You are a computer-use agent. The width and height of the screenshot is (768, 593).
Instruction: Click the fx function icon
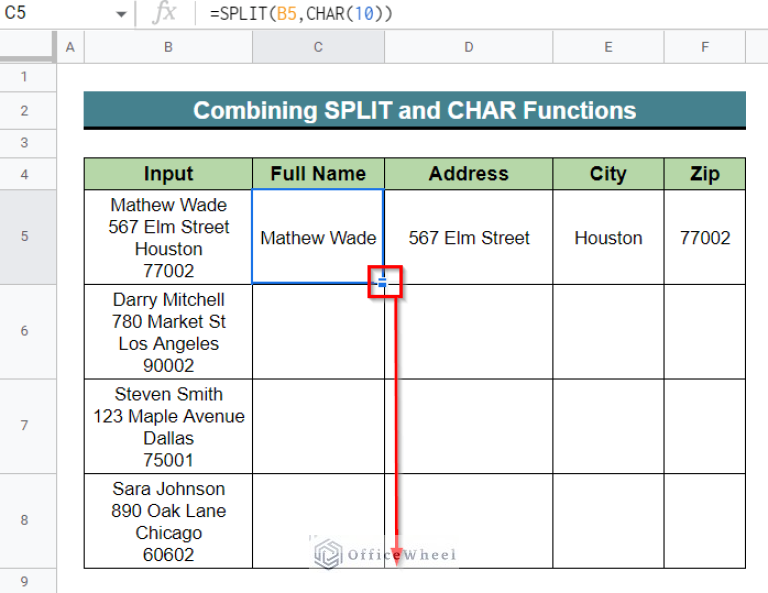164,13
